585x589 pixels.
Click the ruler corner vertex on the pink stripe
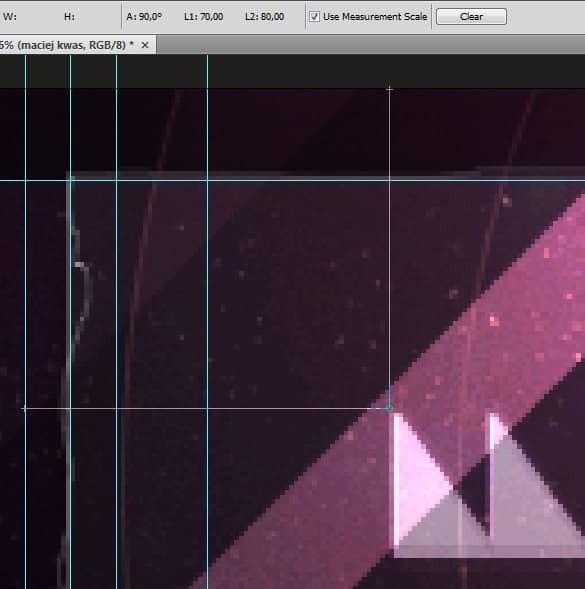point(389,408)
